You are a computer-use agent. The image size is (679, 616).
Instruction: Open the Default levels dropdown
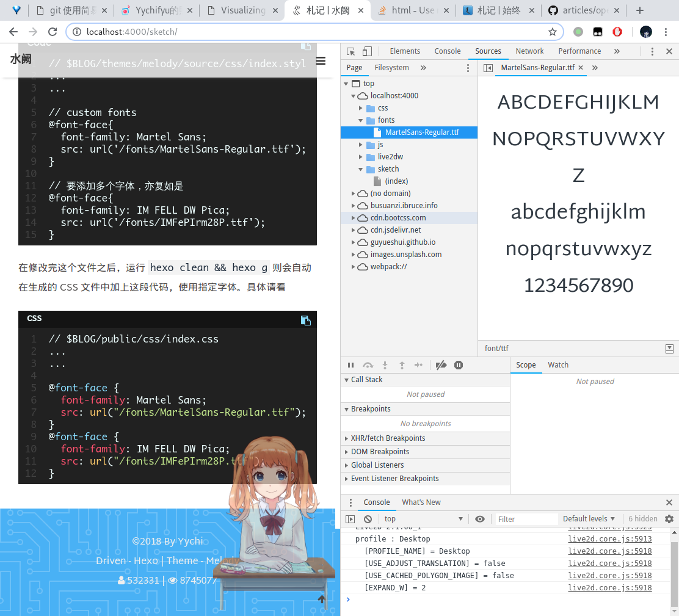click(587, 518)
